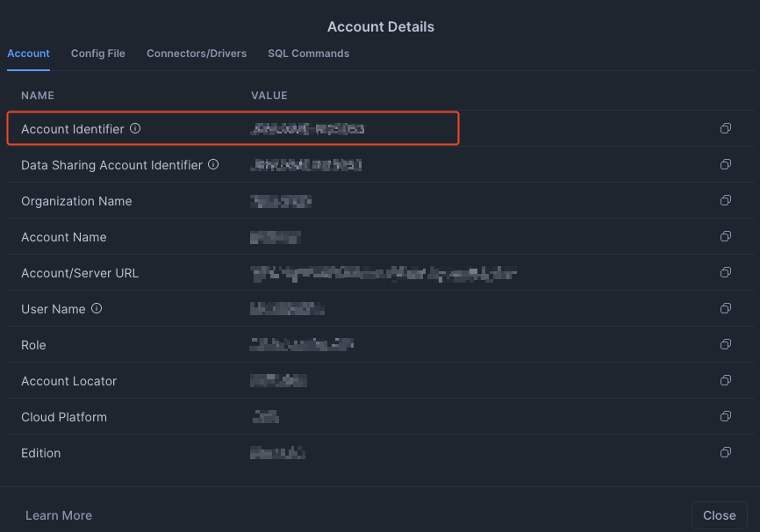Copy the Account Name value
Image resolution: width=760 pixels, height=532 pixels.
(726, 237)
